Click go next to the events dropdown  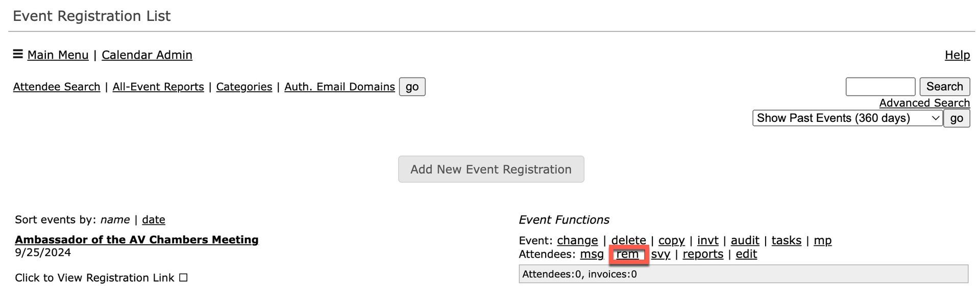point(956,118)
